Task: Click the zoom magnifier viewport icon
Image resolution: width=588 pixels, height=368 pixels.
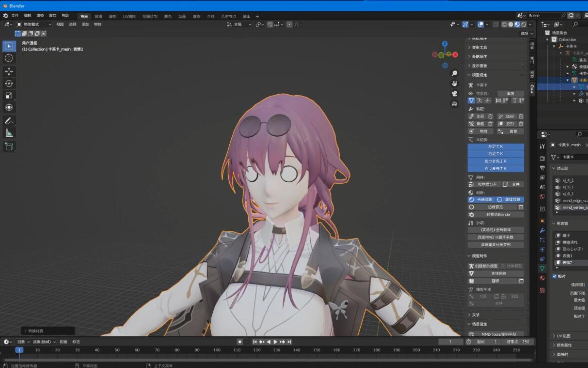Action: pos(454,73)
